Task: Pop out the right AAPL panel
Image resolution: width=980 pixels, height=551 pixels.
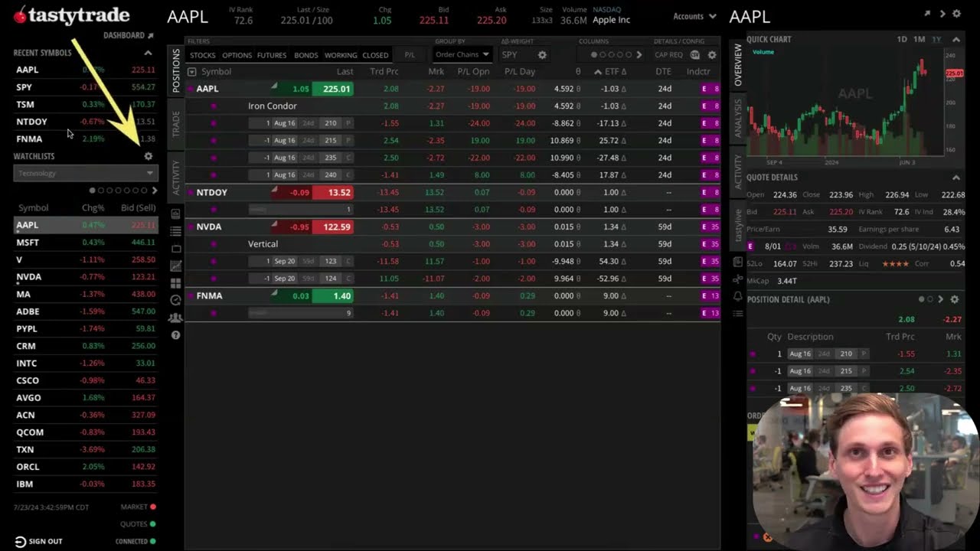Action: (927, 14)
